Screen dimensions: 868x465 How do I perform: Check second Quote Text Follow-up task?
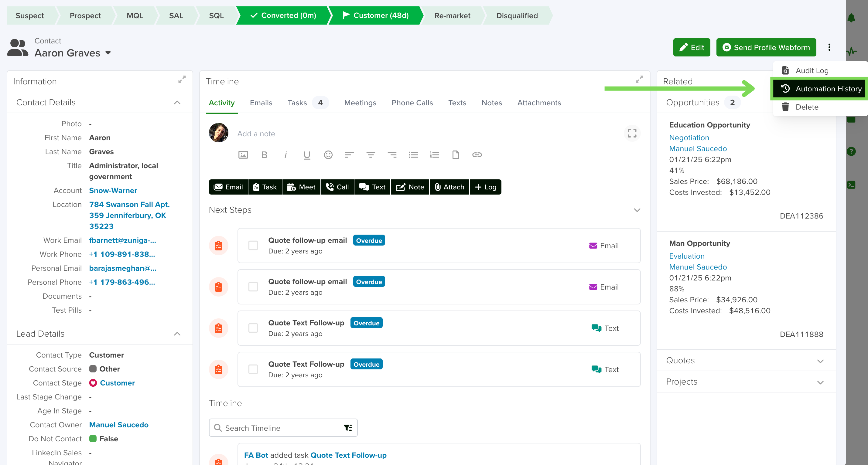253,369
